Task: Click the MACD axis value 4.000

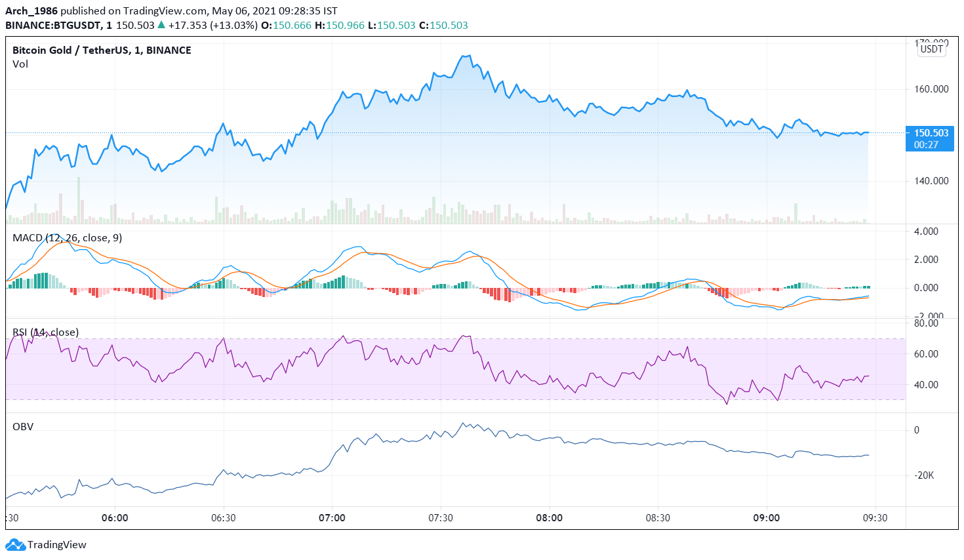Action: (x=926, y=231)
